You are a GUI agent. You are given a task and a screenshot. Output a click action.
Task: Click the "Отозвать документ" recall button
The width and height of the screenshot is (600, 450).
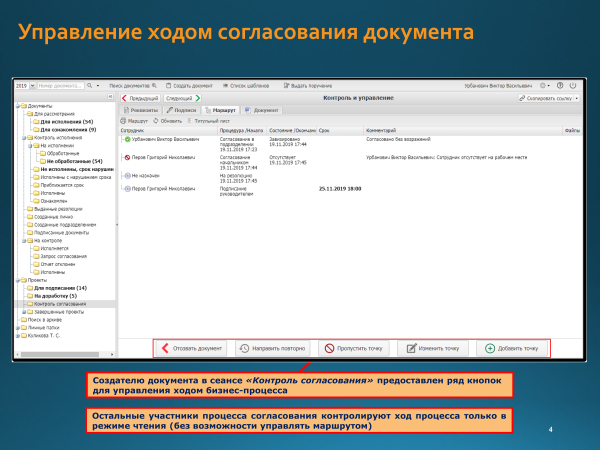pyautogui.click(x=190, y=349)
